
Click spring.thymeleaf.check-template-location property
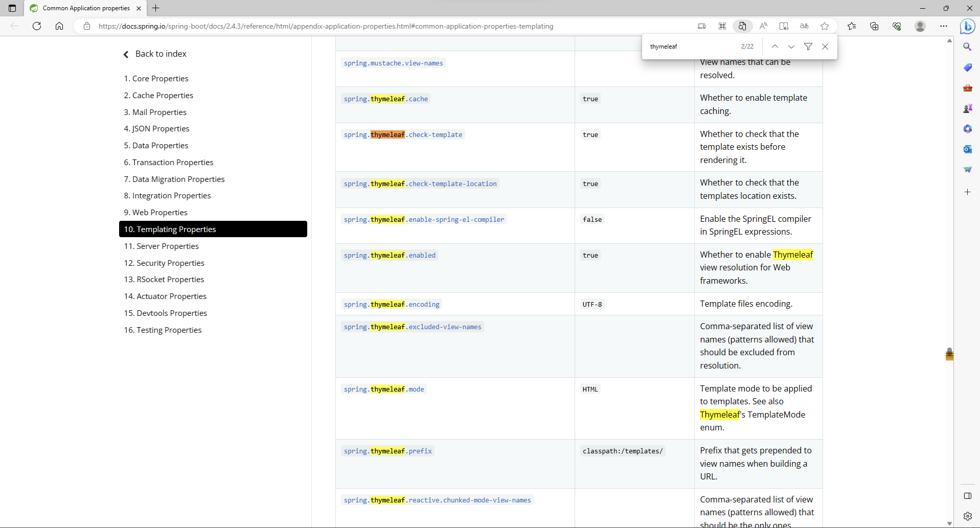(420, 183)
